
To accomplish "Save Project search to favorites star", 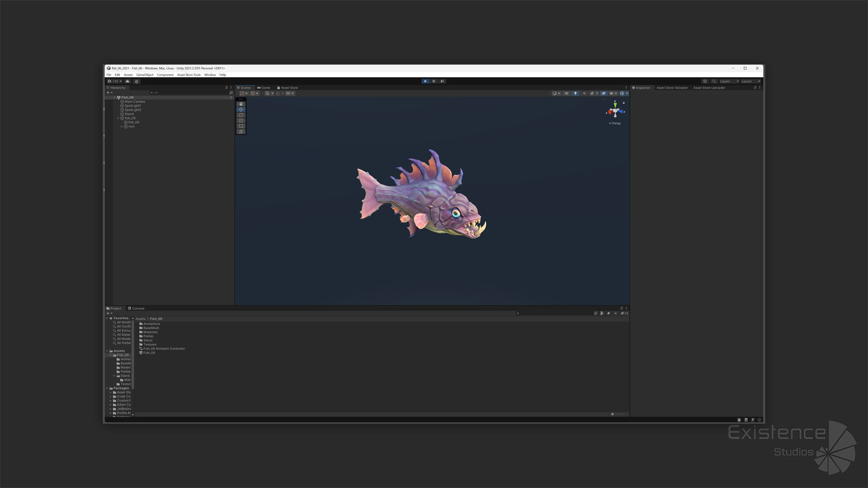I will click(x=615, y=313).
